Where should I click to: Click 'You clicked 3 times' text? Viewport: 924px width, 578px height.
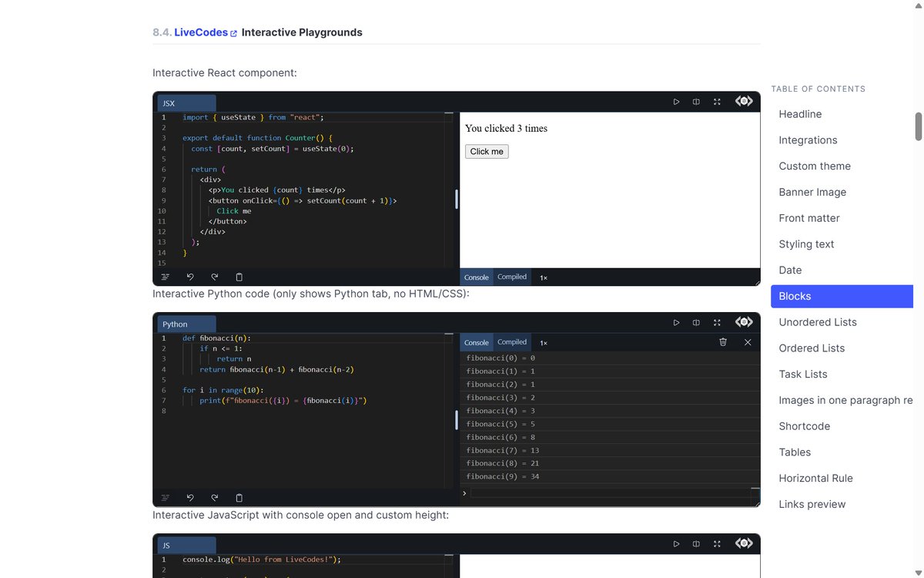pos(506,129)
